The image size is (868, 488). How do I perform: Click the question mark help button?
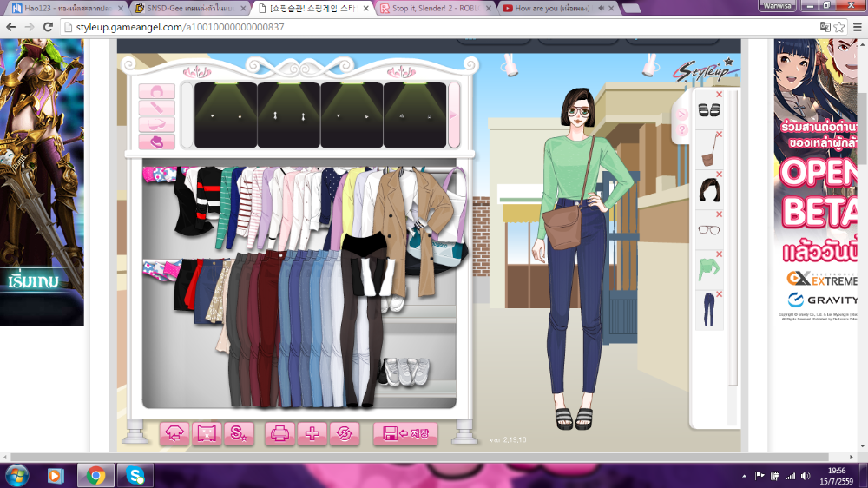[x=682, y=129]
